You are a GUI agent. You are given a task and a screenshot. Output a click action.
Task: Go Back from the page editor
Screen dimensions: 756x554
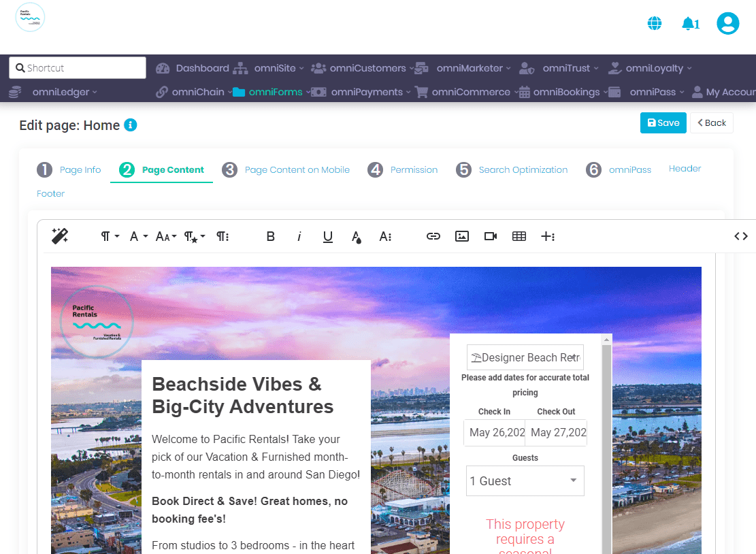pyautogui.click(x=711, y=123)
